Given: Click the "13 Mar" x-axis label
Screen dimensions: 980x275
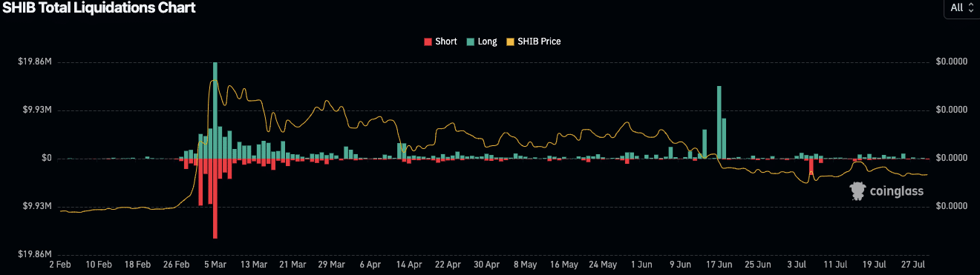Looking at the screenshot, I should [254, 264].
